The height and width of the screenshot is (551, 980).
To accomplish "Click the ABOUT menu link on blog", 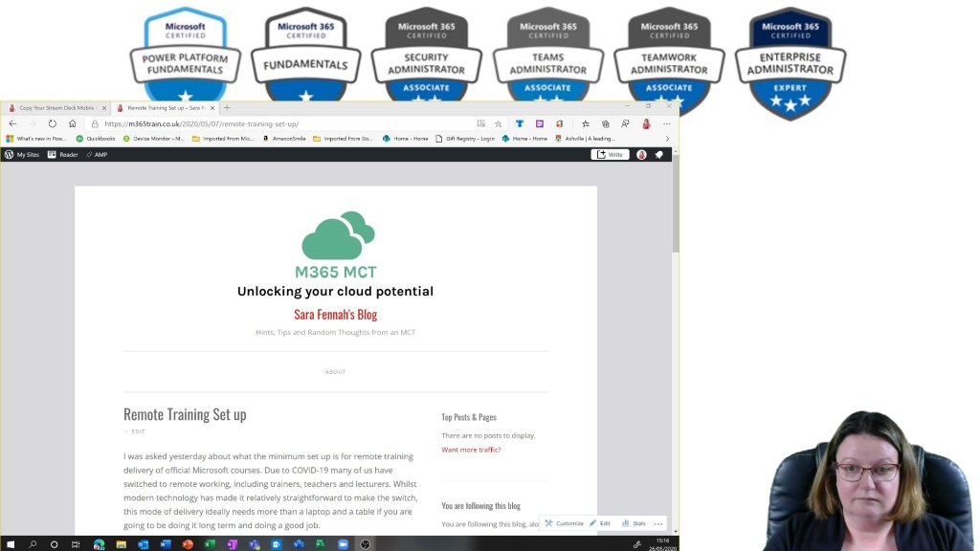I will [x=335, y=372].
